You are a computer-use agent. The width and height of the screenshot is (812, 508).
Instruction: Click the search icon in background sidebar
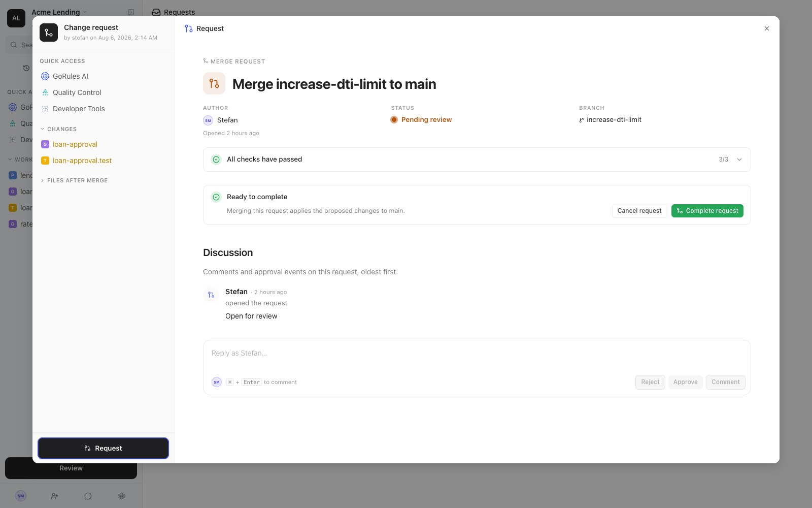[x=14, y=45]
